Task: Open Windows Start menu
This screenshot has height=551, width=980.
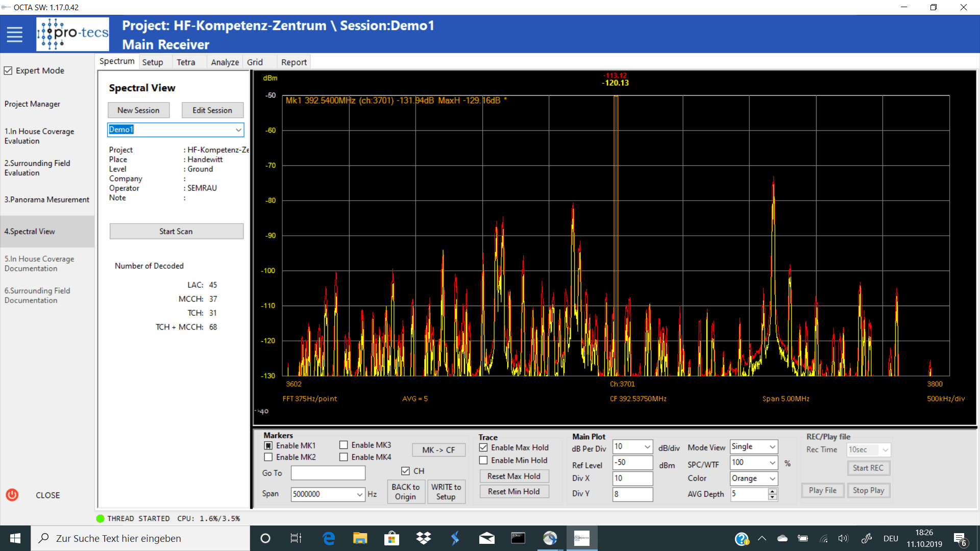Action: 15,538
